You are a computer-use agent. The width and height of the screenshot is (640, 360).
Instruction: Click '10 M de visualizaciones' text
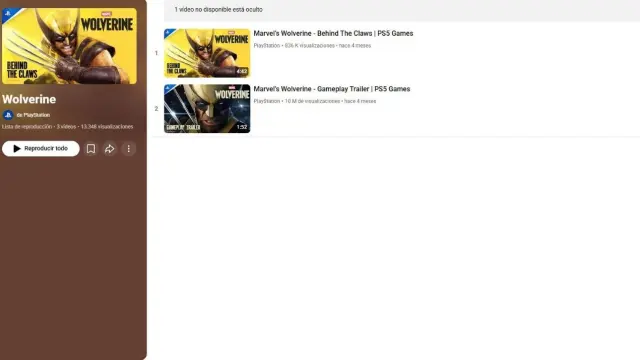coord(312,101)
